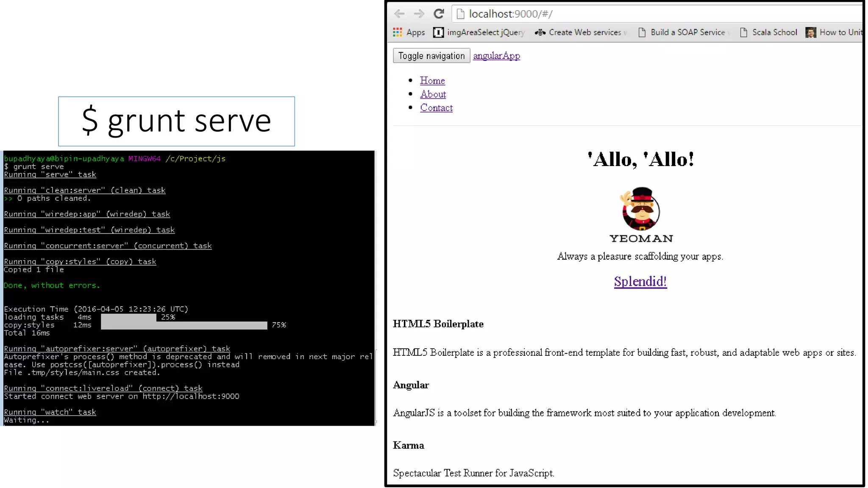868x488 pixels.
Task: Click terminal line 'Running "connect:livereload" (connect) task'
Action: click(103, 388)
